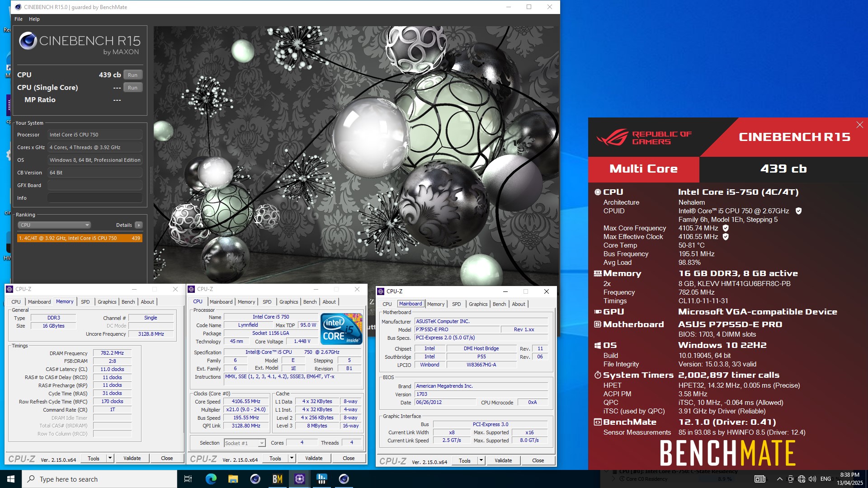Click the Core Speed 4106.55 MHz value

pyautogui.click(x=246, y=402)
